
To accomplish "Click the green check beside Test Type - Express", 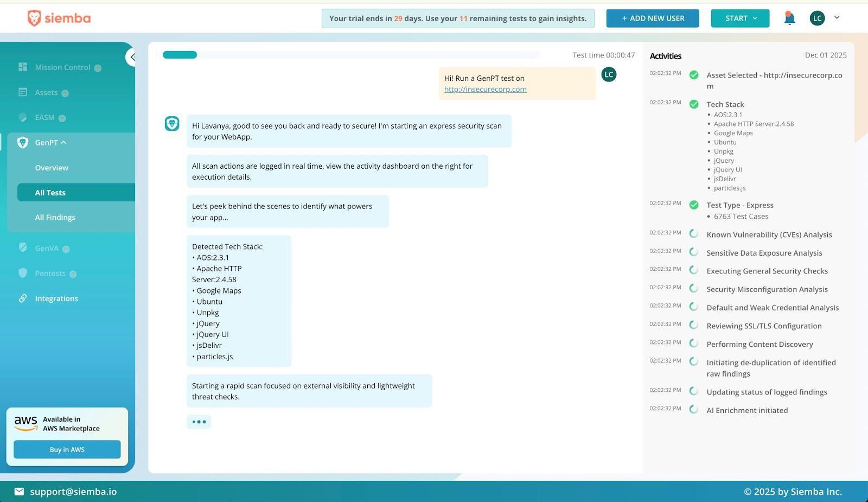I will (x=694, y=205).
